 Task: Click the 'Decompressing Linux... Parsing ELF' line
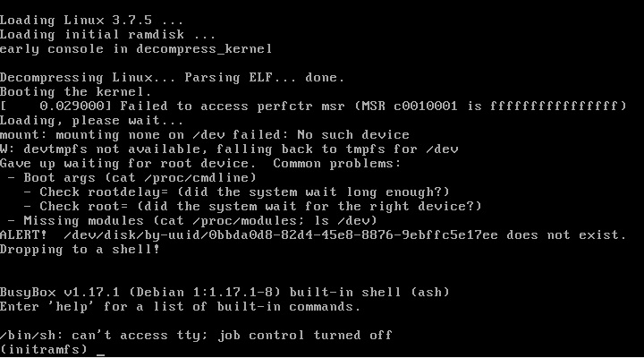172,77
